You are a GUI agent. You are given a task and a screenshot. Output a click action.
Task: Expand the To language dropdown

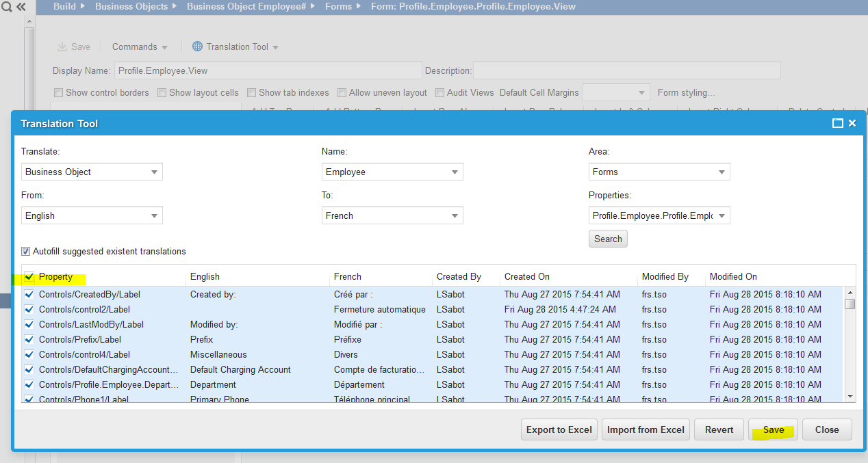coord(392,216)
